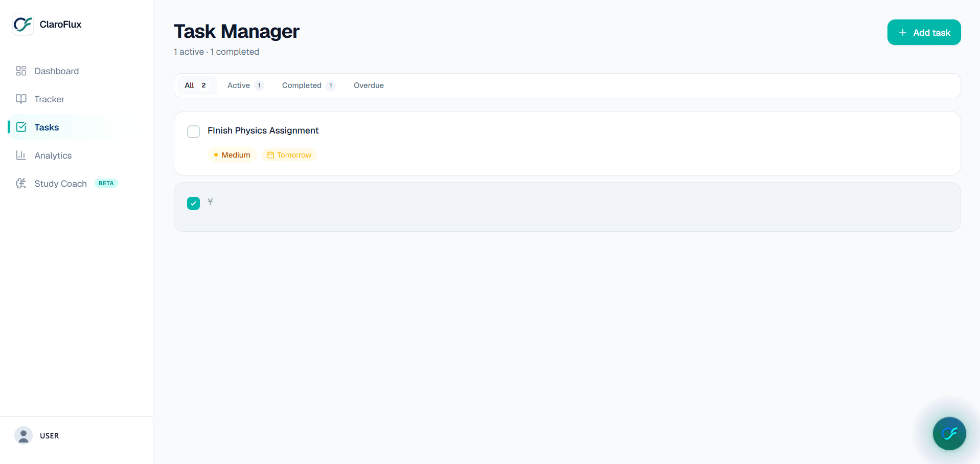Switch to the All tasks tab
980x464 pixels.
tap(196, 85)
